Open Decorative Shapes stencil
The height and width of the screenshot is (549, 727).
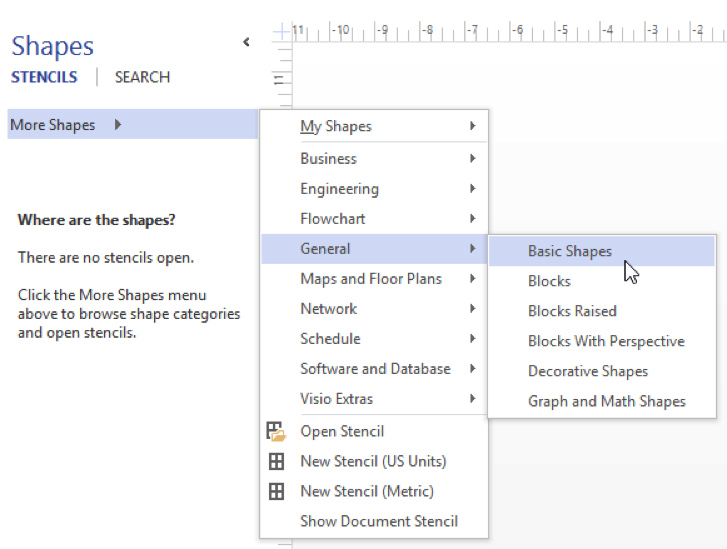[588, 371]
